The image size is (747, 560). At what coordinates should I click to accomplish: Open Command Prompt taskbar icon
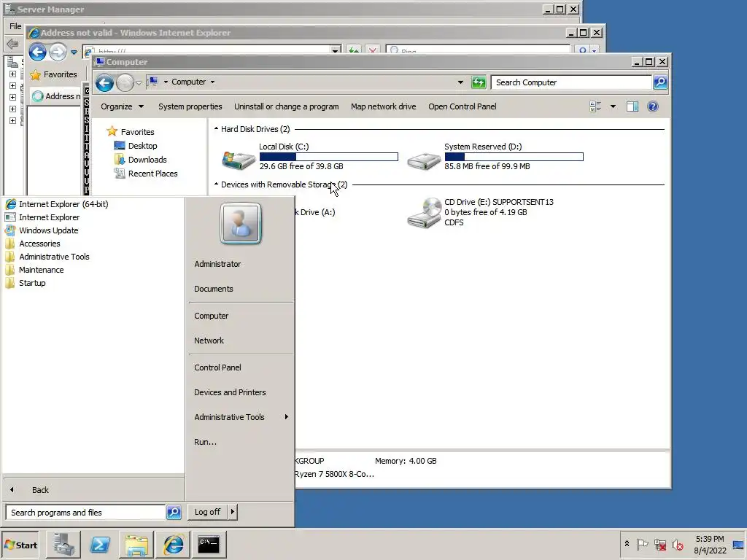coord(209,545)
